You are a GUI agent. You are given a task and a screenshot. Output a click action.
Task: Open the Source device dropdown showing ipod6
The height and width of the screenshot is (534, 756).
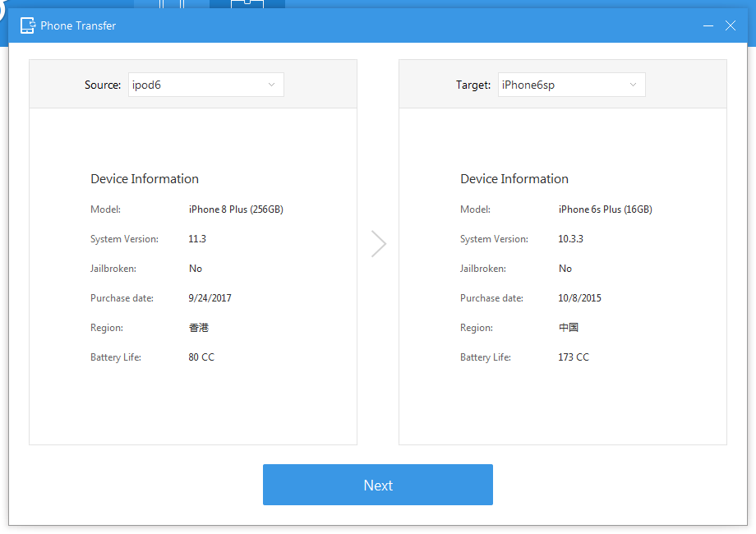[x=205, y=85]
